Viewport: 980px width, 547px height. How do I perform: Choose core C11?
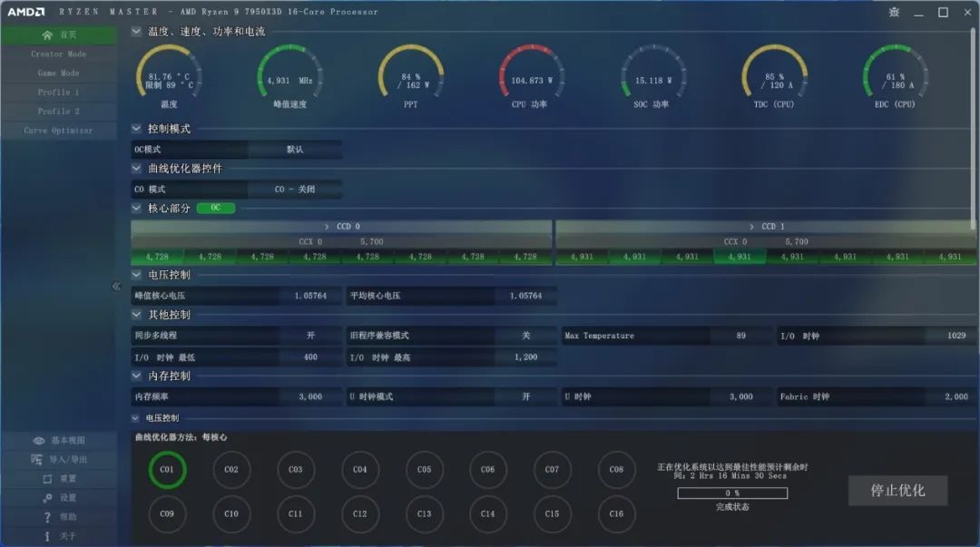coord(296,513)
